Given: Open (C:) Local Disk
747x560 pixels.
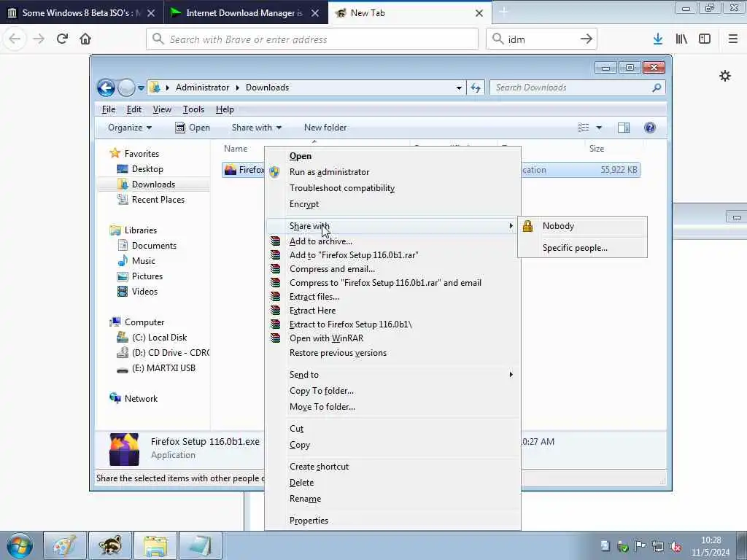Looking at the screenshot, I should pyautogui.click(x=159, y=338).
